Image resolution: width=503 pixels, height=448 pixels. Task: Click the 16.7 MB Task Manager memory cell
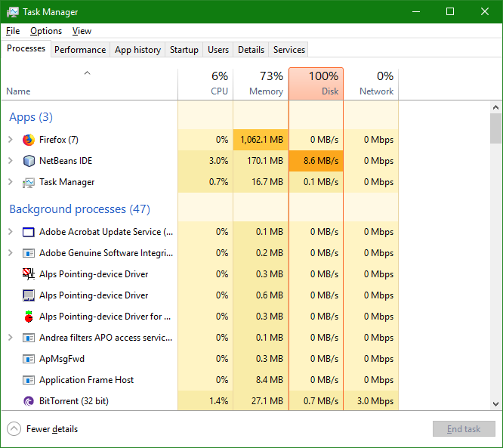[x=261, y=182]
